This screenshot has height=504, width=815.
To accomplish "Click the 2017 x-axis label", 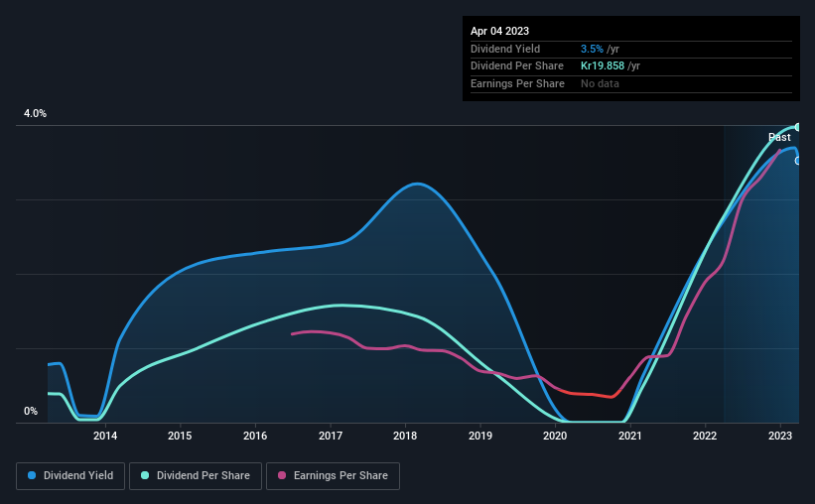I will click(x=330, y=436).
